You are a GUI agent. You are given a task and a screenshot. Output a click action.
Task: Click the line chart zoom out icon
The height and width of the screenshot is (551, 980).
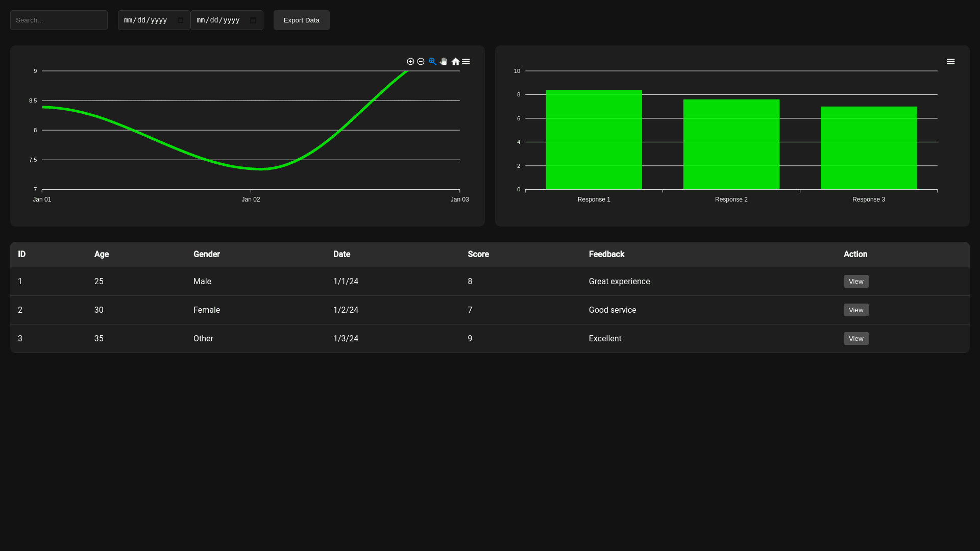click(421, 62)
